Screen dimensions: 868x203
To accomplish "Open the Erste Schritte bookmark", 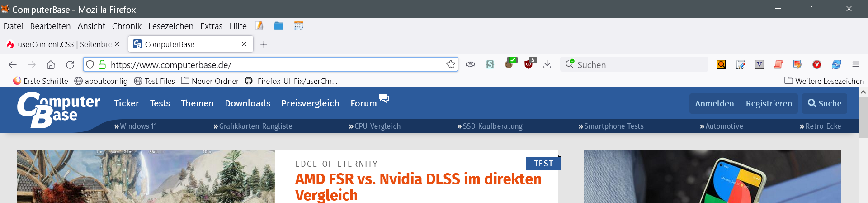I will (41, 81).
